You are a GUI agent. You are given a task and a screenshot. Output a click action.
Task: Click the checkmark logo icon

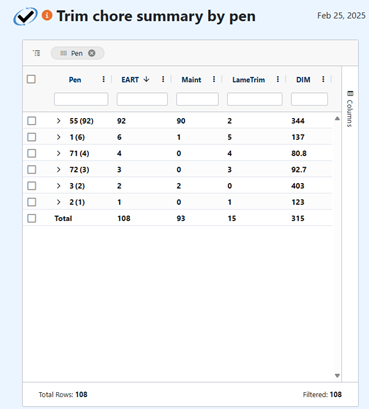pos(25,16)
